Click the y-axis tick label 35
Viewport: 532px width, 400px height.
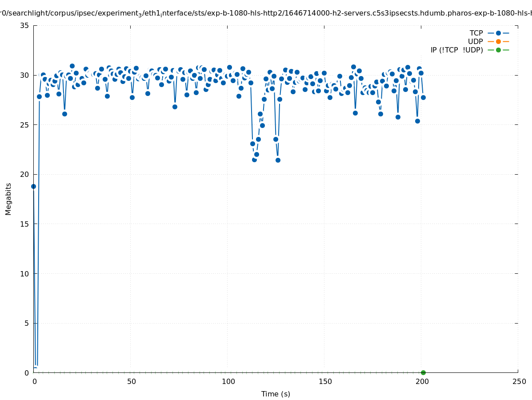[x=25, y=26]
